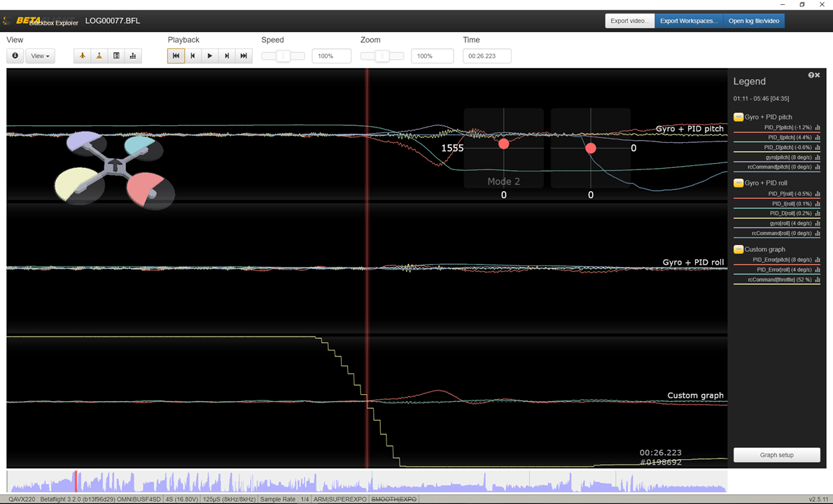
Task: Collapse the Gyro + PID pitch group
Action: pos(738,117)
